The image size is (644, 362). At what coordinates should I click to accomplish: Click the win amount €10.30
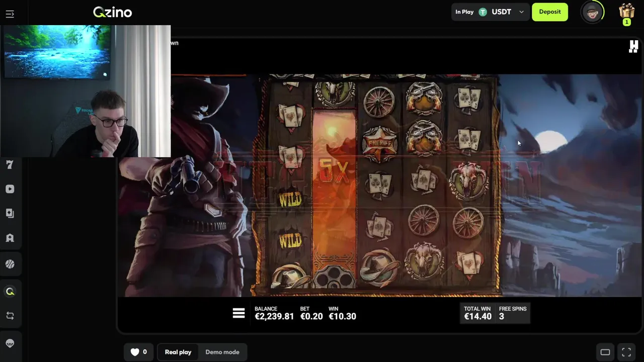pos(343,316)
